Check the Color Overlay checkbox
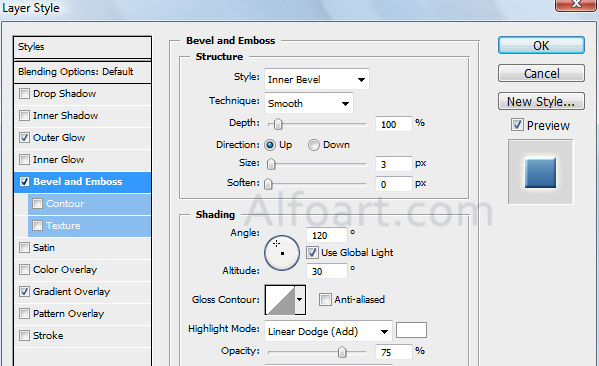This screenshot has width=599, height=366. click(x=24, y=270)
